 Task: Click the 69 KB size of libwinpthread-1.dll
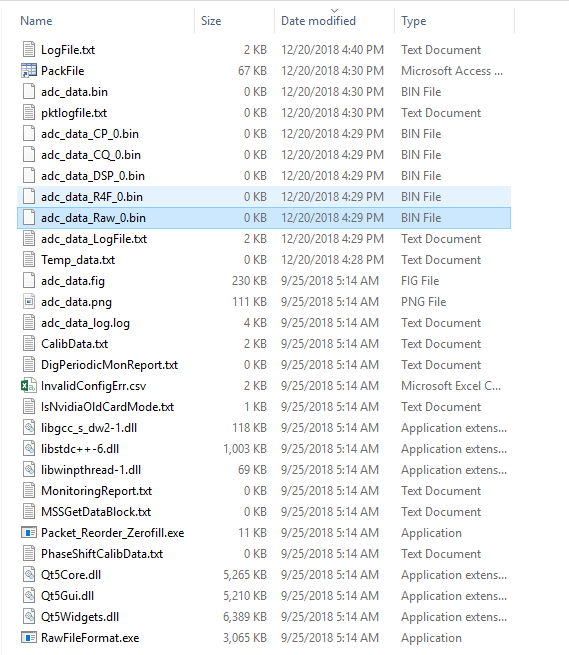coord(252,470)
